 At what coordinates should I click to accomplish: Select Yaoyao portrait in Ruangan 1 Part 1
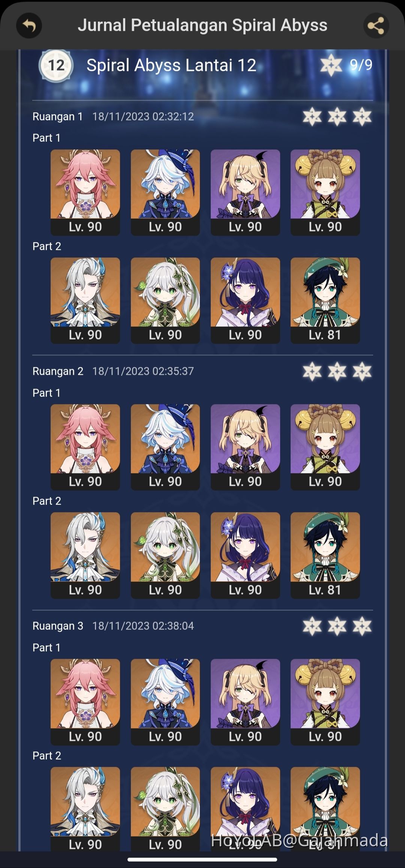click(x=325, y=192)
